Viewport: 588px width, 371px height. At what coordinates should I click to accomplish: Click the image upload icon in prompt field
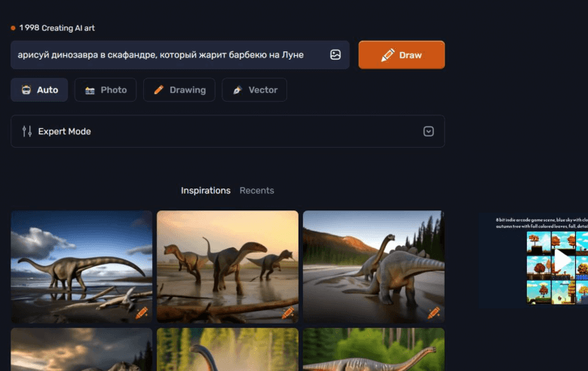(x=335, y=55)
